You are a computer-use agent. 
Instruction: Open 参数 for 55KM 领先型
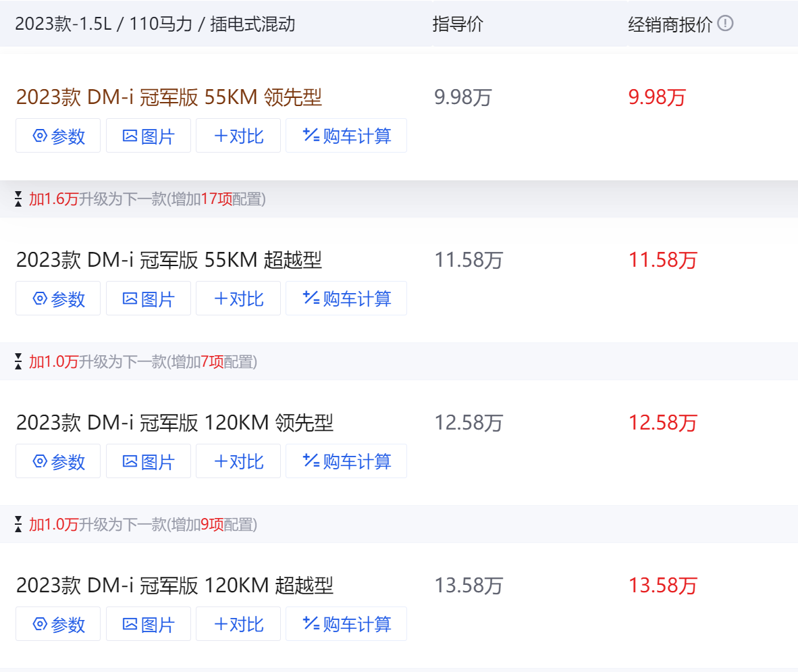pos(58,136)
